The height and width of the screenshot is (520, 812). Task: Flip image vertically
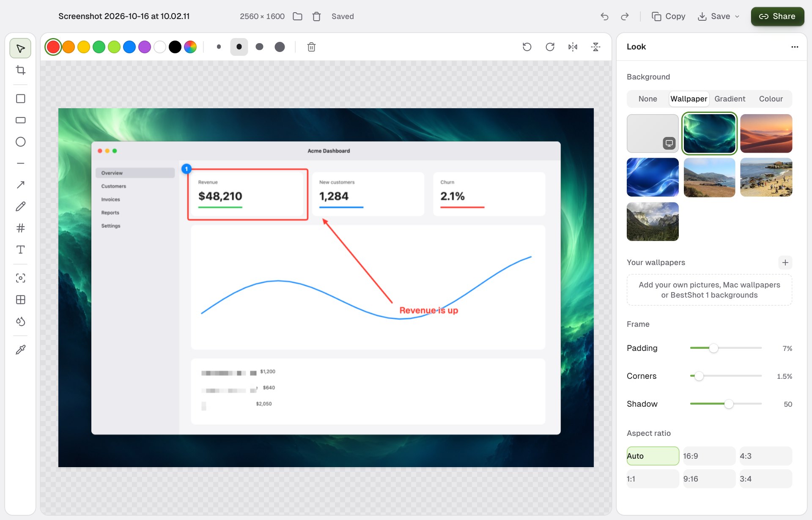click(595, 47)
